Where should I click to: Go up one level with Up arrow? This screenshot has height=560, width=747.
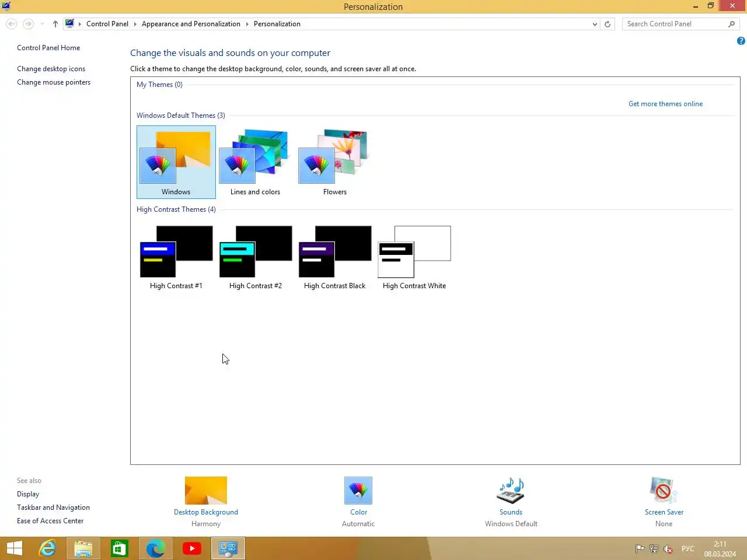(x=55, y=24)
